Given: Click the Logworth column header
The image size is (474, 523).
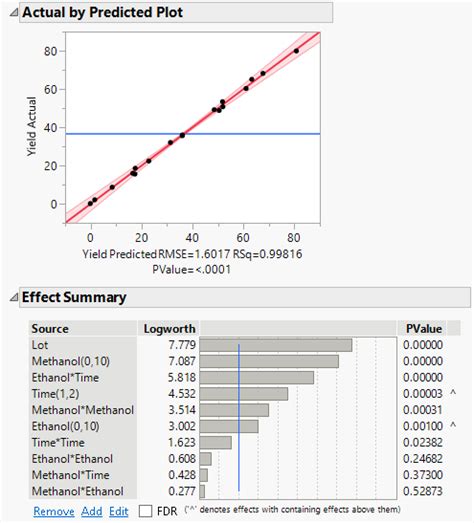Looking at the screenshot, I should tap(169, 329).
